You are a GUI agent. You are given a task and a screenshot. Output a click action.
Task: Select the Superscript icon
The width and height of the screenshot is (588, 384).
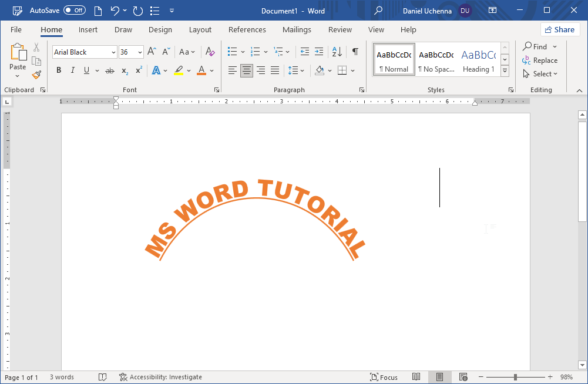(137, 70)
